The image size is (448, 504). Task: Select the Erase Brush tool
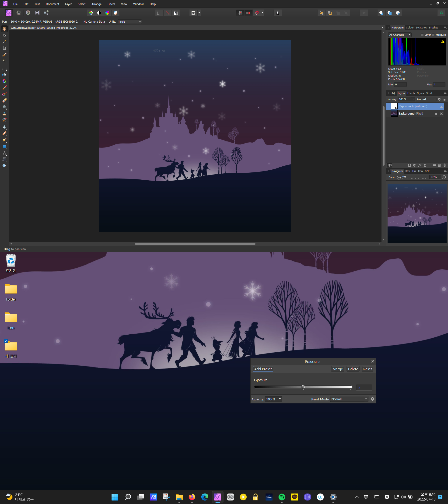[x=4, y=101]
